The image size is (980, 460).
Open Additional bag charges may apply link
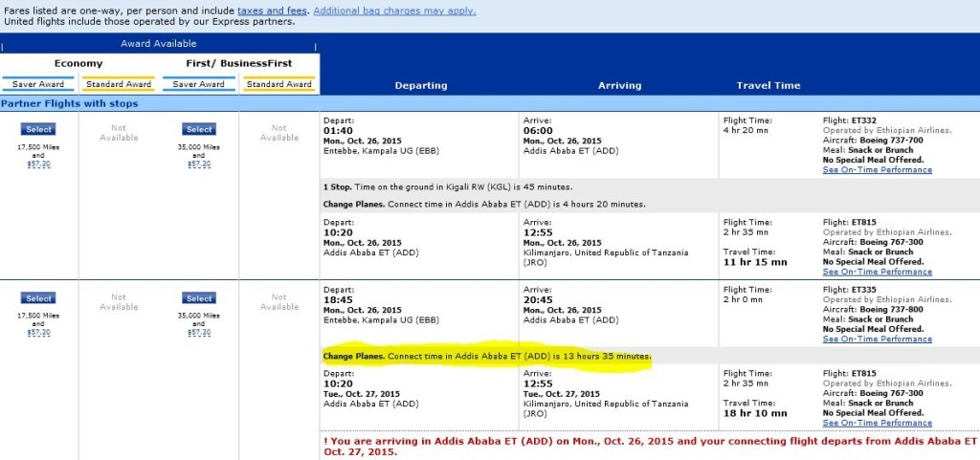click(394, 11)
